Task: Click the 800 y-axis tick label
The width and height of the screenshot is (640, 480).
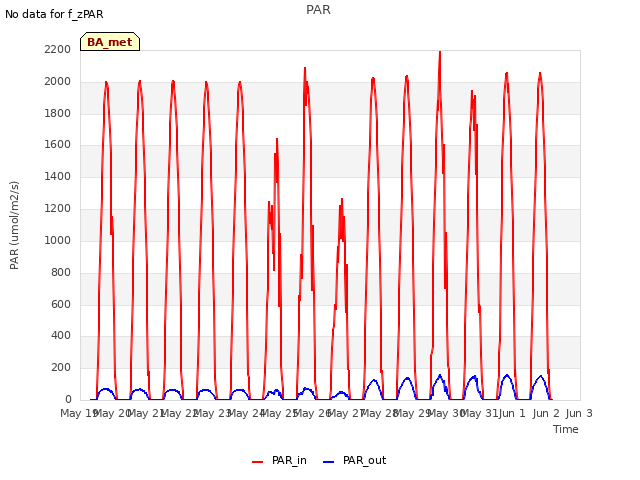Action: (61, 272)
